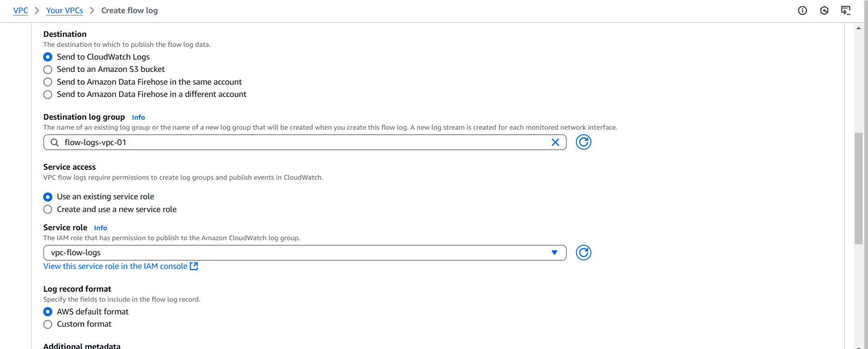Select Send to CloudWatch Logs

point(48,57)
